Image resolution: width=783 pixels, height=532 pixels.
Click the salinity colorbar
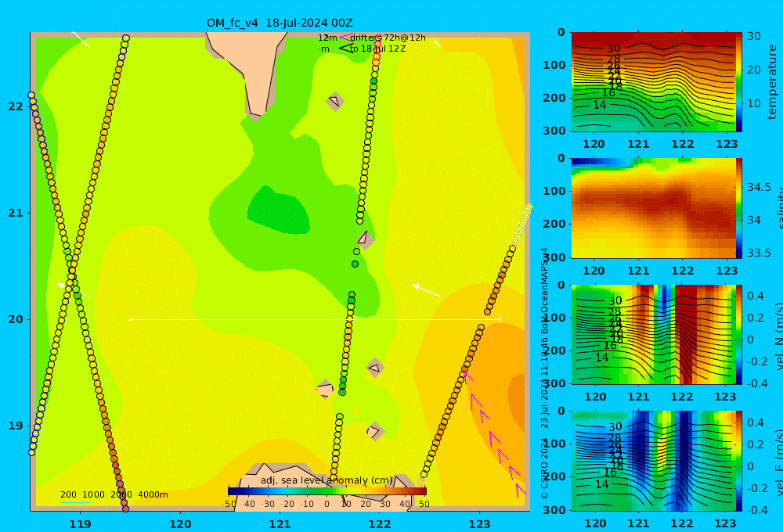(x=739, y=208)
